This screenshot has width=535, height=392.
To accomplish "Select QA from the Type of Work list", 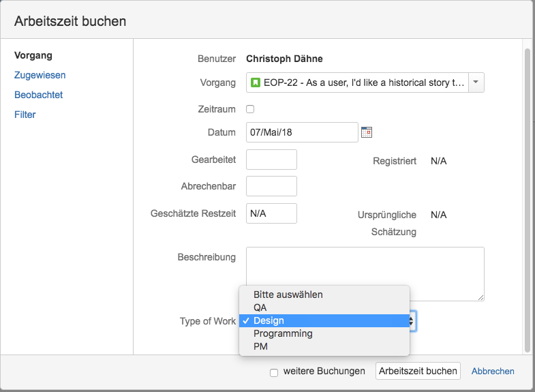I will point(324,307).
